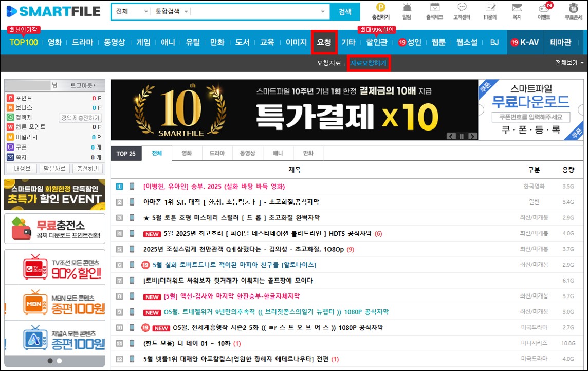
Task: Open the TOP100 menu
Action: (x=24, y=42)
